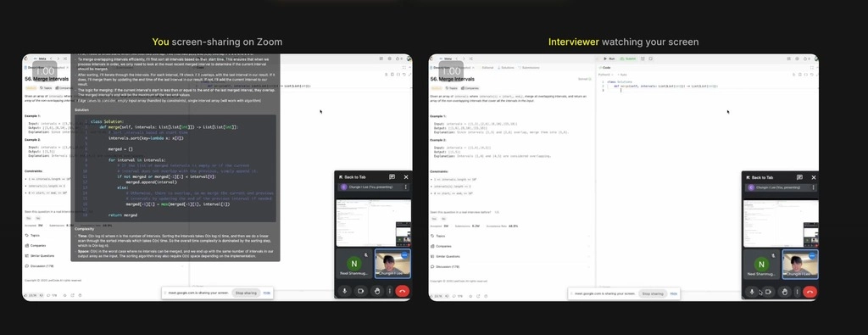Expand Companies section on right screen
Viewport: 868px width, 335px height.
pos(509,246)
